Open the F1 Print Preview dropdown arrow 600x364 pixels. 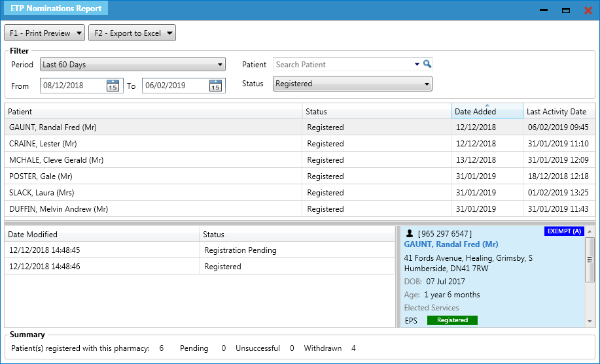pos(79,33)
